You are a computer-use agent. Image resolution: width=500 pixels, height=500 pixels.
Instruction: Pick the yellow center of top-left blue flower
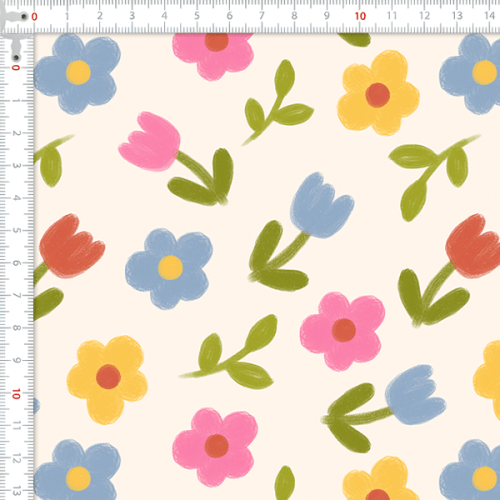(x=78, y=72)
